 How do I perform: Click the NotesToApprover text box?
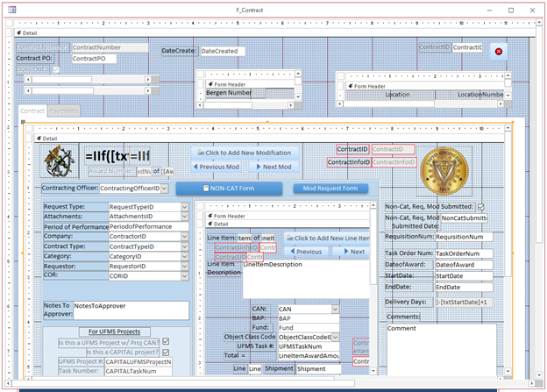pyautogui.click(x=131, y=310)
